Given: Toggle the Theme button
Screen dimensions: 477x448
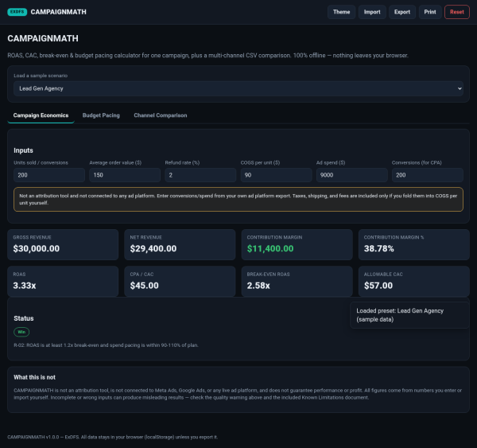Looking at the screenshot, I should (x=341, y=12).
